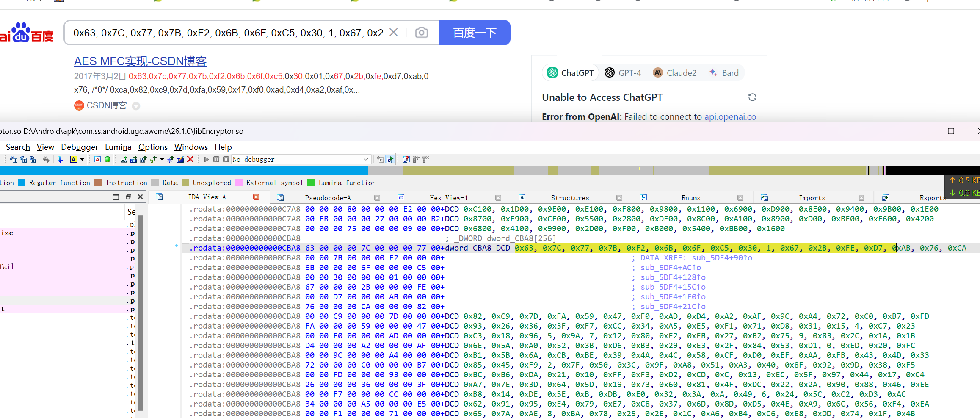The image size is (980, 418).
Task: Click the add code cross-reference icon
Action: 124,159
